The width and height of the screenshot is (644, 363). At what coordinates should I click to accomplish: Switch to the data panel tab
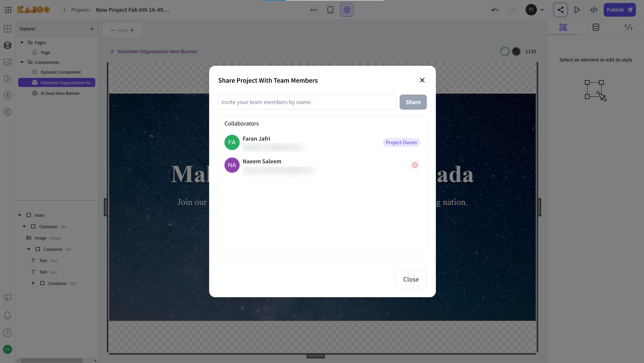(596, 27)
